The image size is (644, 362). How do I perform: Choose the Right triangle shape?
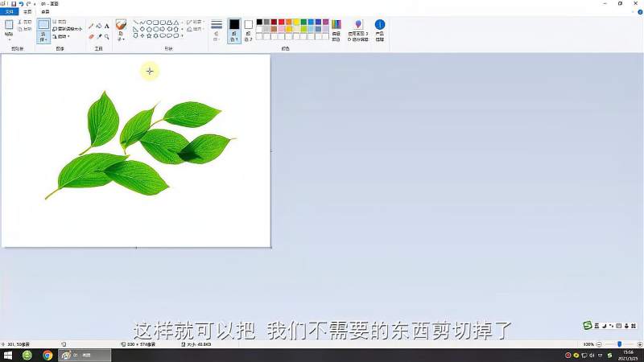(x=135, y=29)
